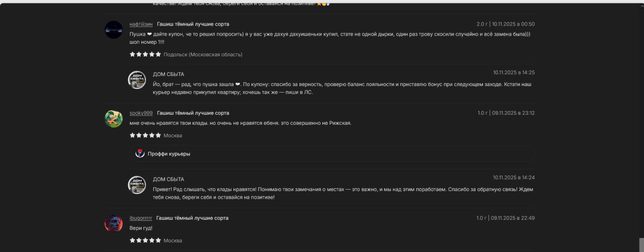This screenshot has height=252, width=644.
Task: Open the top reviewer's username link
Action: [141, 24]
